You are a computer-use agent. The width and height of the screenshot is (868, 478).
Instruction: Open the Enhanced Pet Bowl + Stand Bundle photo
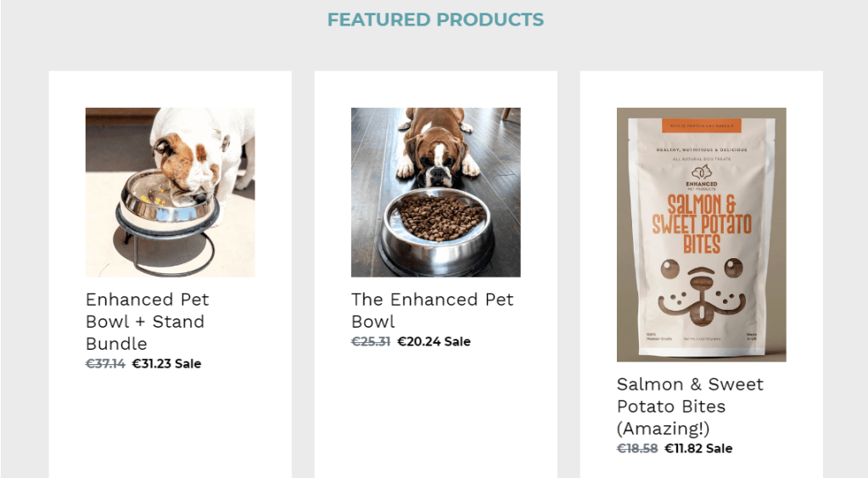coord(170,192)
